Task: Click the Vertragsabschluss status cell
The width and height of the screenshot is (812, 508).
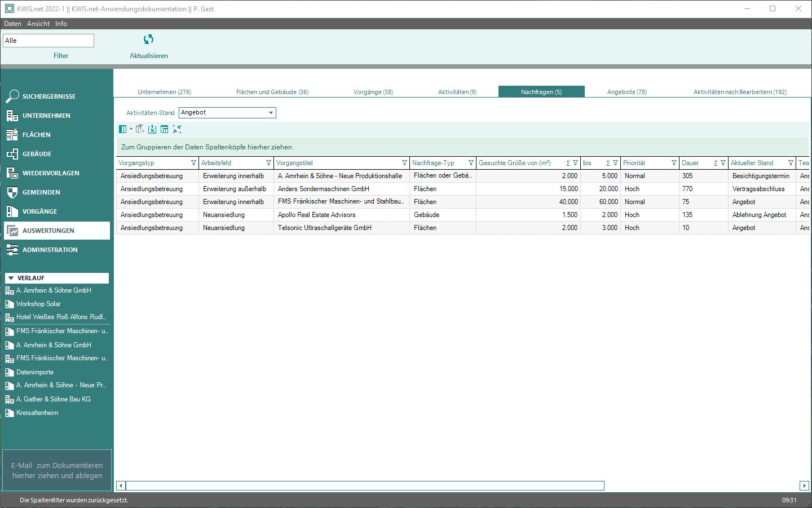Action: pyautogui.click(x=762, y=189)
